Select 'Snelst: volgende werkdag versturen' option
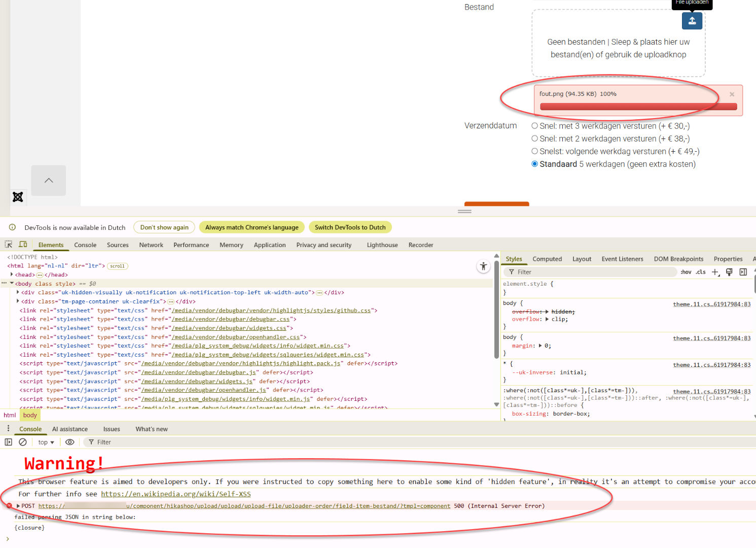Image resolution: width=756 pixels, height=548 pixels. [535, 151]
